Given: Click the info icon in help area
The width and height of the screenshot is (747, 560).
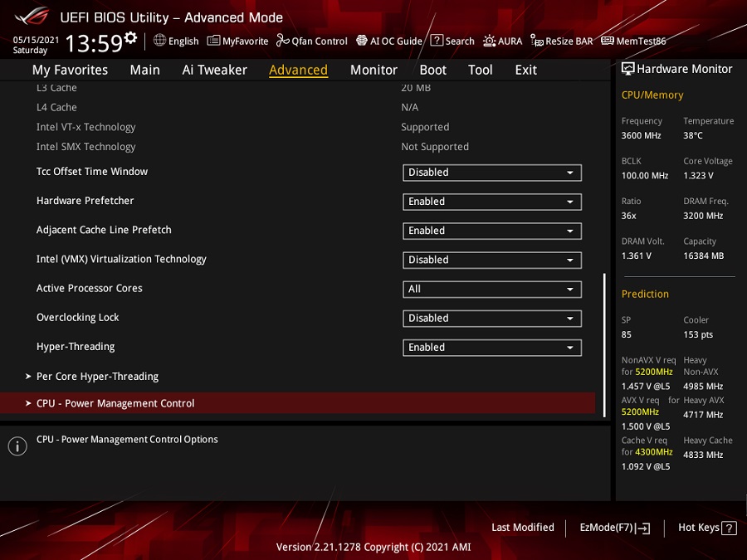Looking at the screenshot, I should (x=17, y=446).
